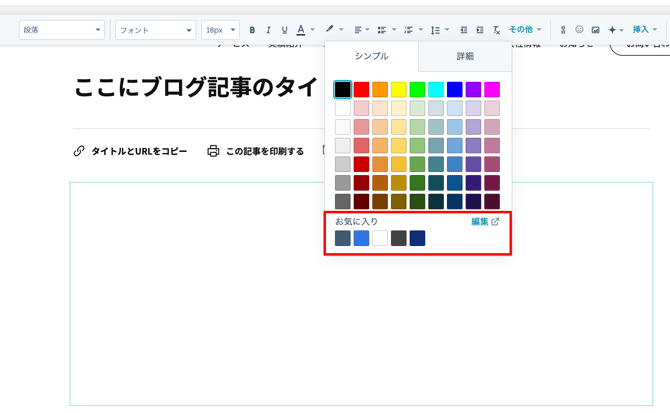
Task: Select the magenta color swatch
Action: pos(492,90)
